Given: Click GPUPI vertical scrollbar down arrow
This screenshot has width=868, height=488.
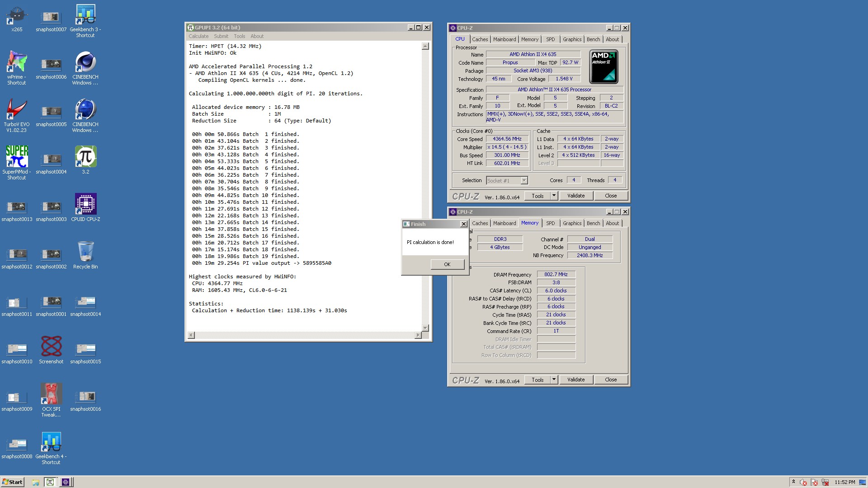Looking at the screenshot, I should 425,328.
